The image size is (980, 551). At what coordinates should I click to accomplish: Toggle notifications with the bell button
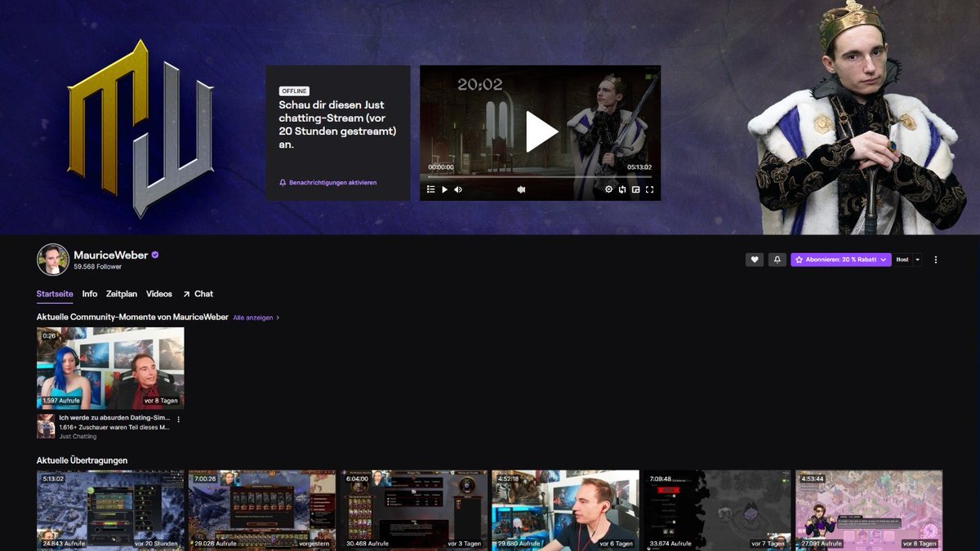(777, 260)
